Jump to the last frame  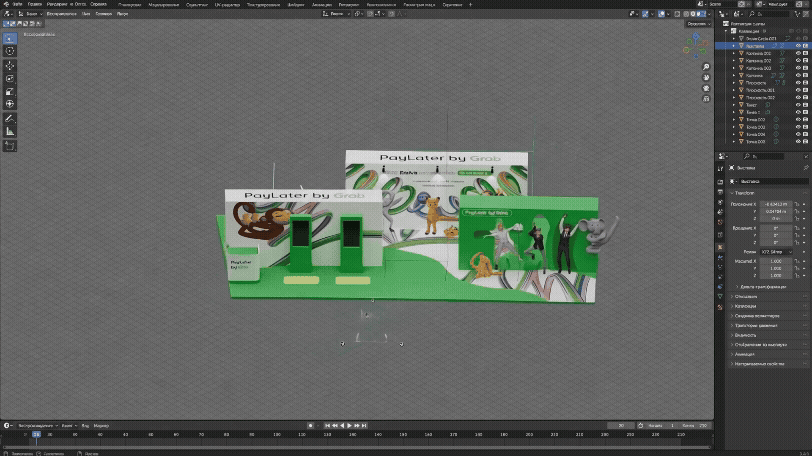tap(364, 425)
